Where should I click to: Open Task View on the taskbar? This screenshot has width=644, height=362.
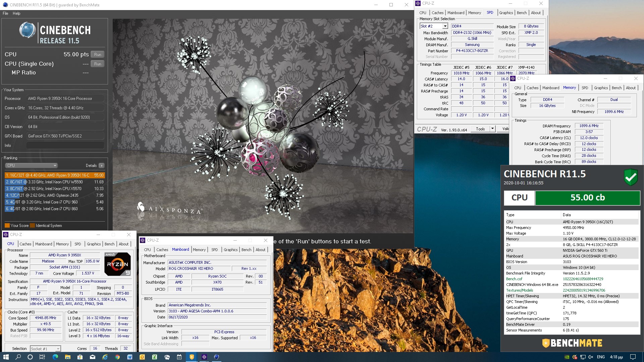coord(42,357)
